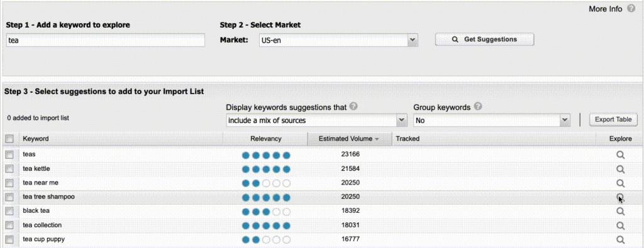Click 'Step 1 - Add a keyword to explore' label
This screenshot has width=644, height=248.
tap(68, 25)
